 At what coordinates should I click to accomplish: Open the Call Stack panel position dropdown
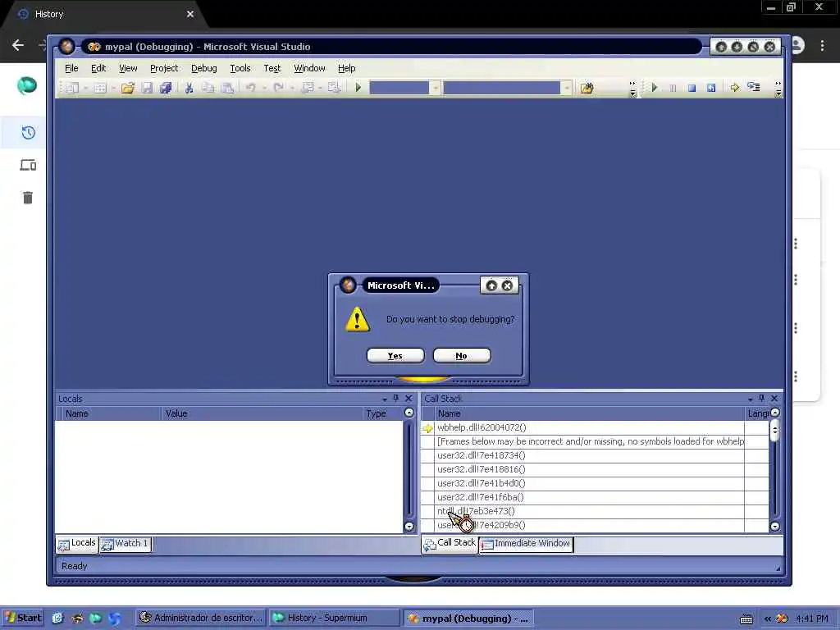pyautogui.click(x=750, y=399)
